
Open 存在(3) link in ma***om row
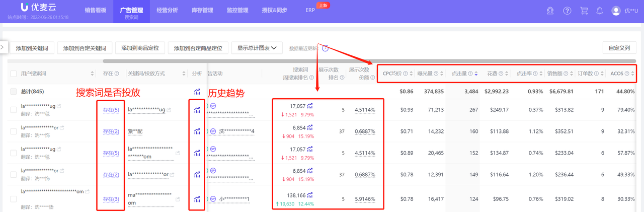tap(111, 199)
